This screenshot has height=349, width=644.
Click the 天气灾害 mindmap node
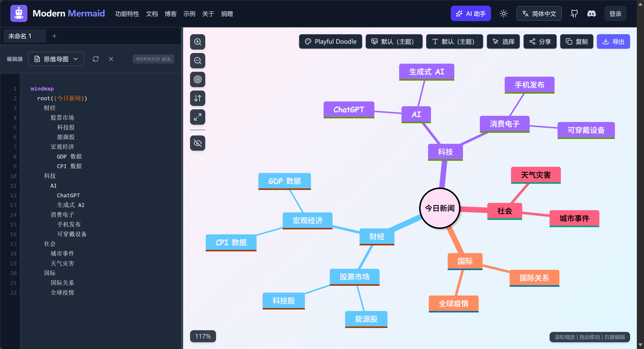(536, 175)
